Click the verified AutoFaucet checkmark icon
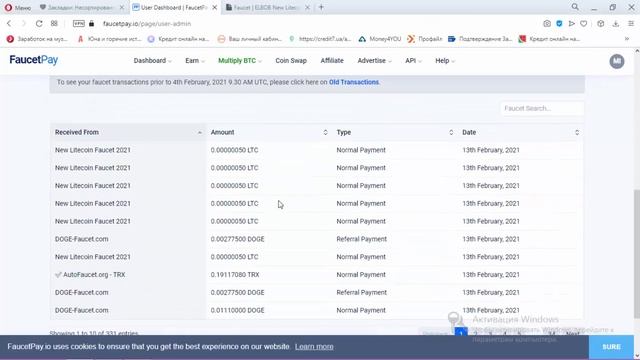This screenshot has width=640, height=360. click(x=58, y=275)
